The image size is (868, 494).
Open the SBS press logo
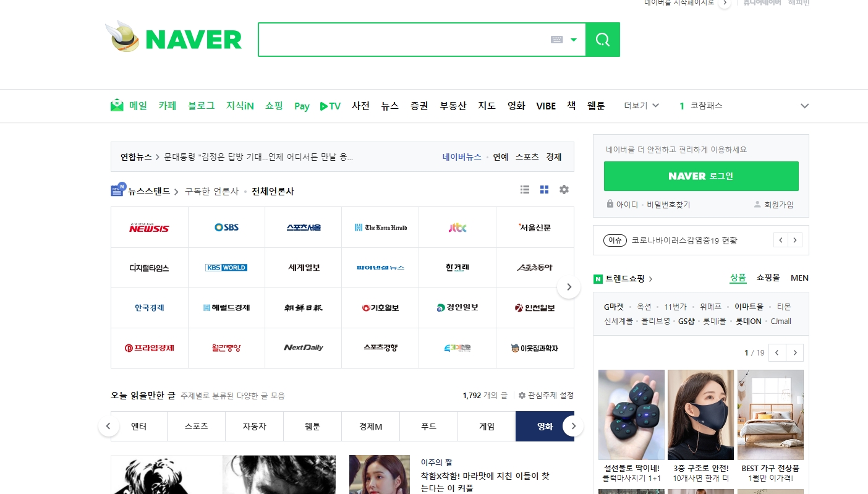(226, 228)
